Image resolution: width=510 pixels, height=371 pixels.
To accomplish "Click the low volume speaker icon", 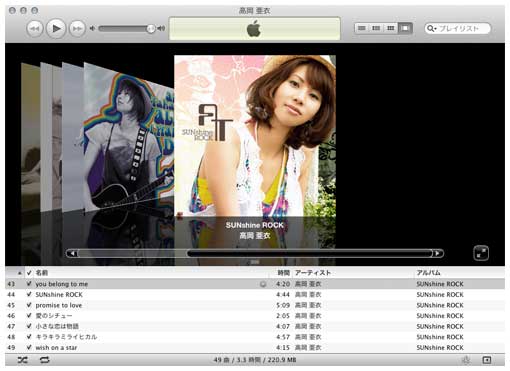I will [x=92, y=29].
